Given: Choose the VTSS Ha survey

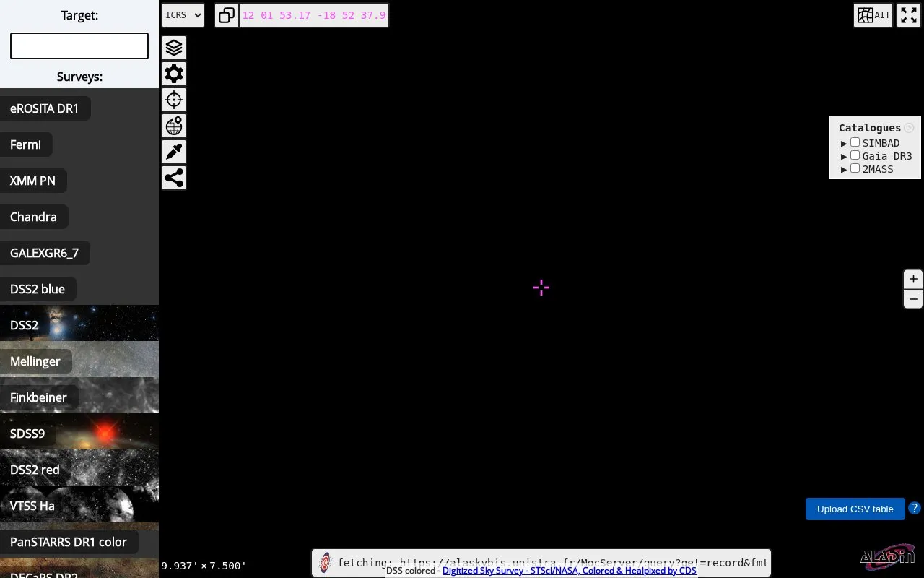Looking at the screenshot, I should tap(79, 504).
